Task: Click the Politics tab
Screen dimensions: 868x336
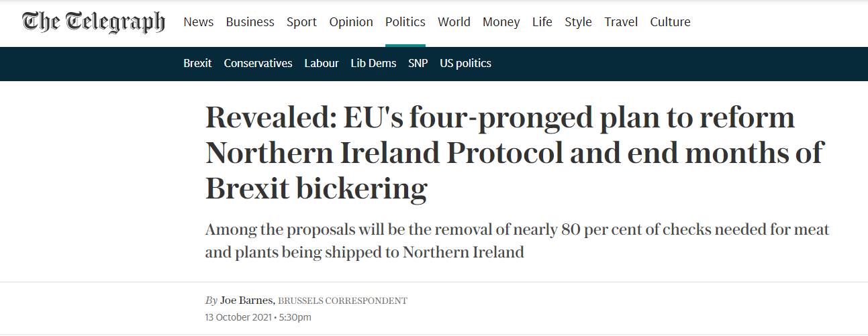Action: pos(405,22)
